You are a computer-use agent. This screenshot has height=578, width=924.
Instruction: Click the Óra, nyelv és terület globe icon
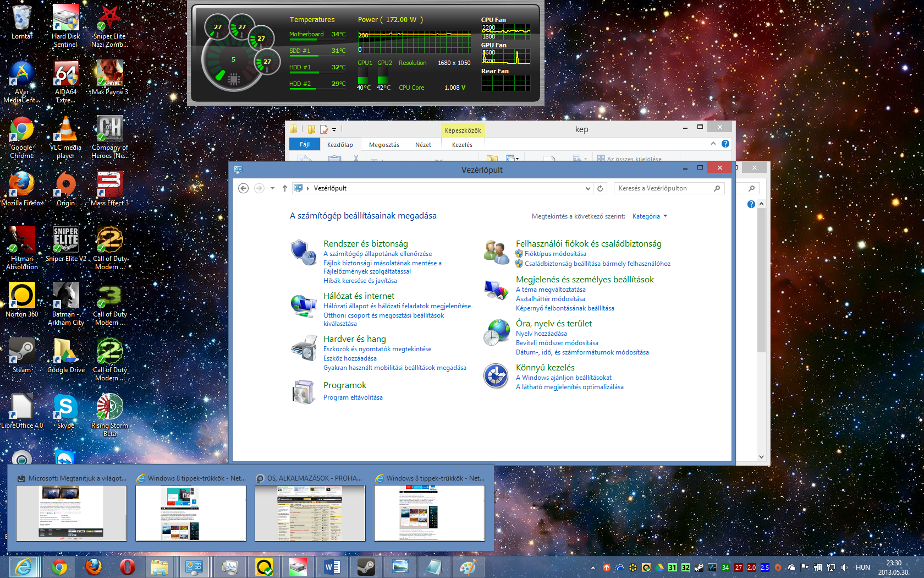496,332
